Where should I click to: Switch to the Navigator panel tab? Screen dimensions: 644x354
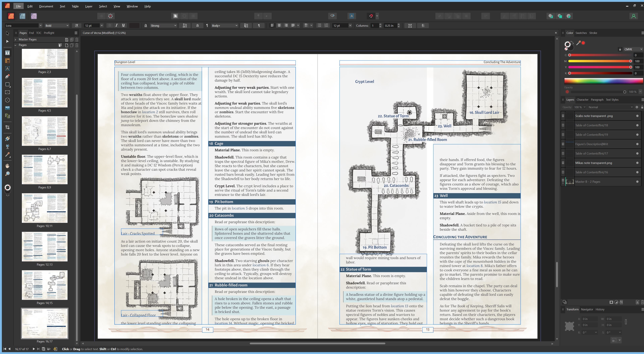click(587, 310)
